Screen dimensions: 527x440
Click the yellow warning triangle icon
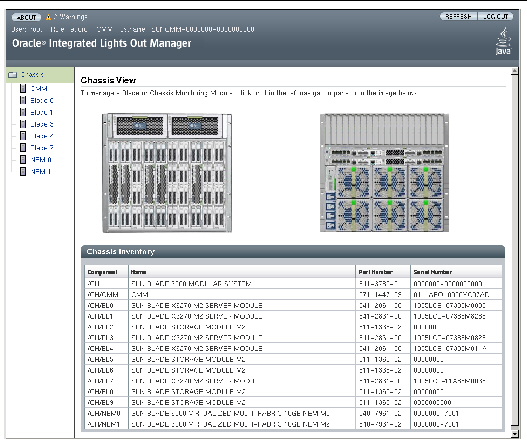tap(49, 16)
